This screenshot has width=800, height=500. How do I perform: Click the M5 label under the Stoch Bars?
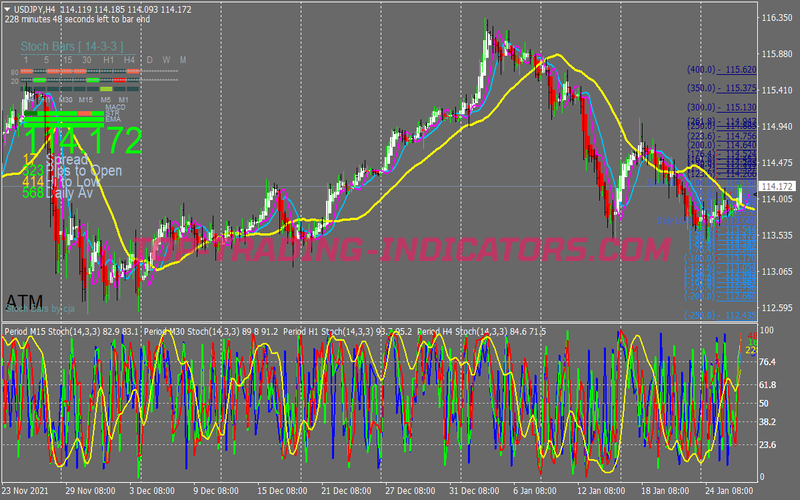pyautogui.click(x=106, y=100)
